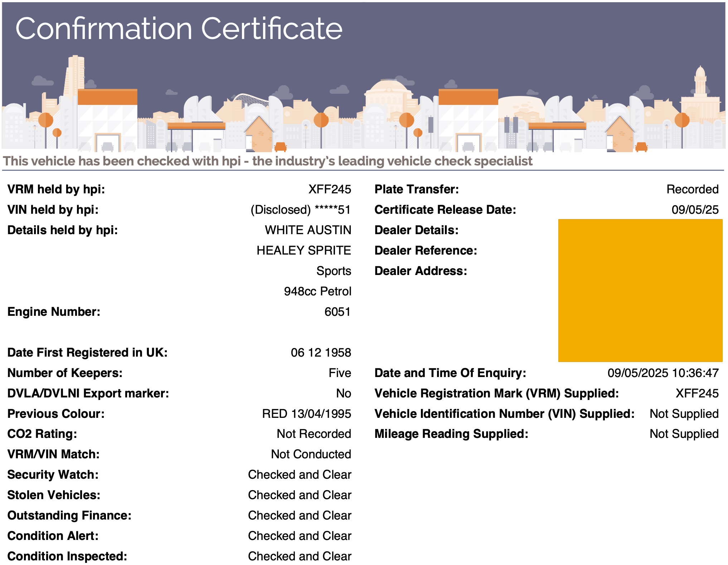Click 'Vehicle Identification Number (VIN) Supplied:' label

[504, 414]
